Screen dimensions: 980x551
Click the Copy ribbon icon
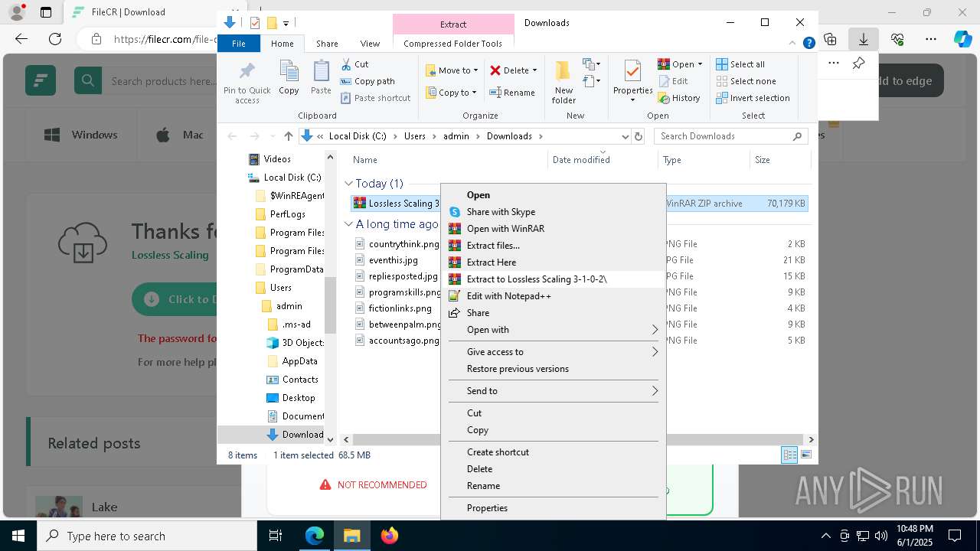289,78
